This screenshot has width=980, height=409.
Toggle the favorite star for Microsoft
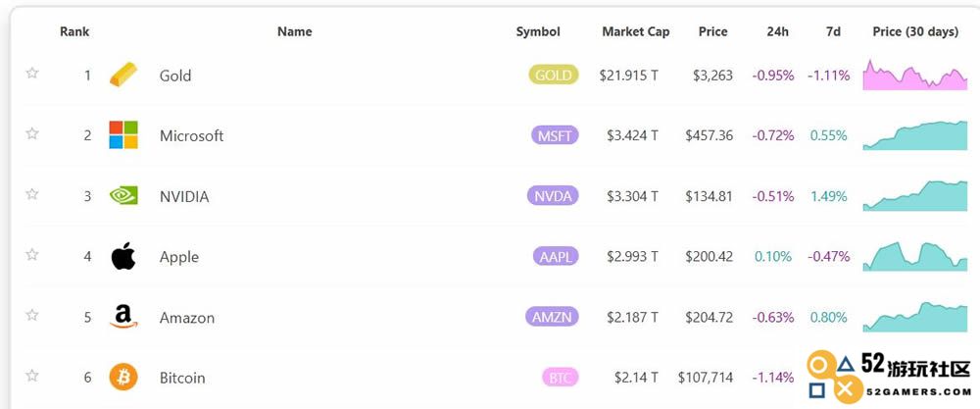(x=32, y=133)
